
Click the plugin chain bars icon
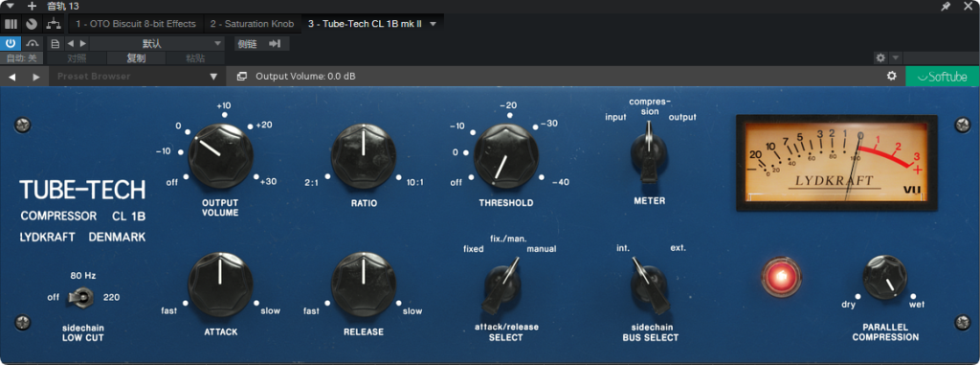11,24
